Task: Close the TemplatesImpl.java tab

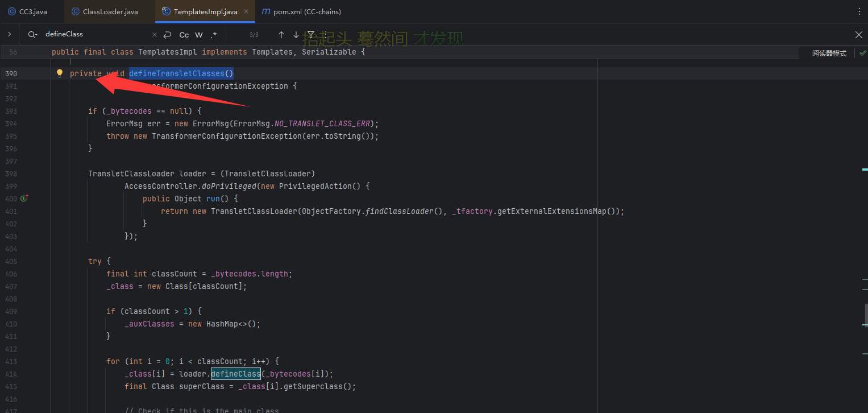Action: 246,11
